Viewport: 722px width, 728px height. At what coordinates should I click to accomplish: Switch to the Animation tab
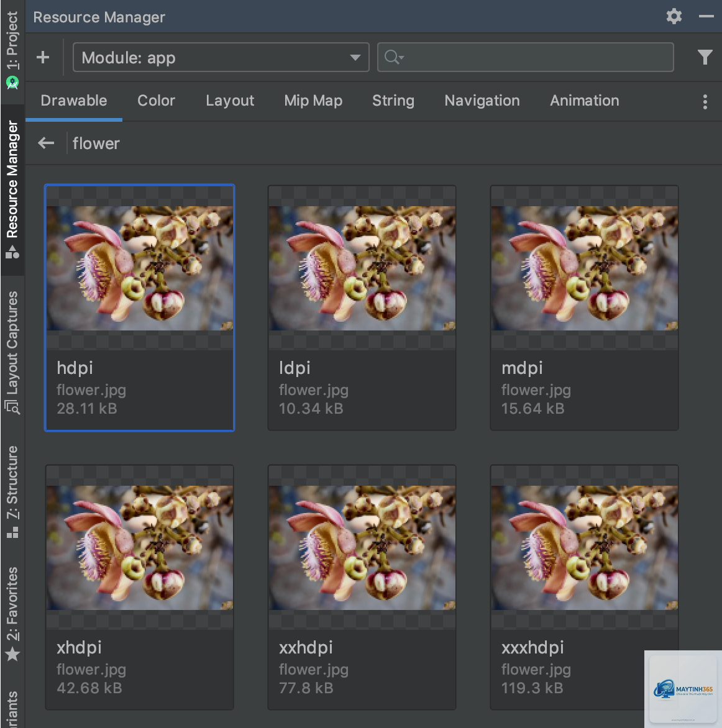pos(585,101)
